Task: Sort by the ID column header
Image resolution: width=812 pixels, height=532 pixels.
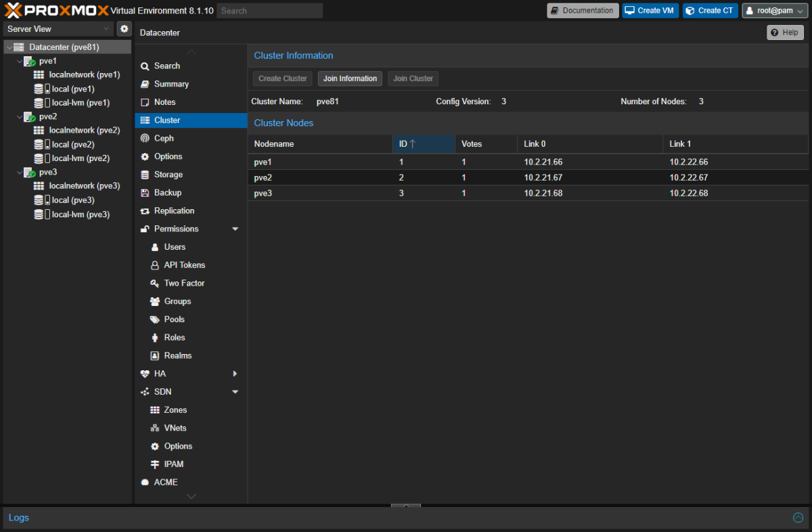Action: 424,144
